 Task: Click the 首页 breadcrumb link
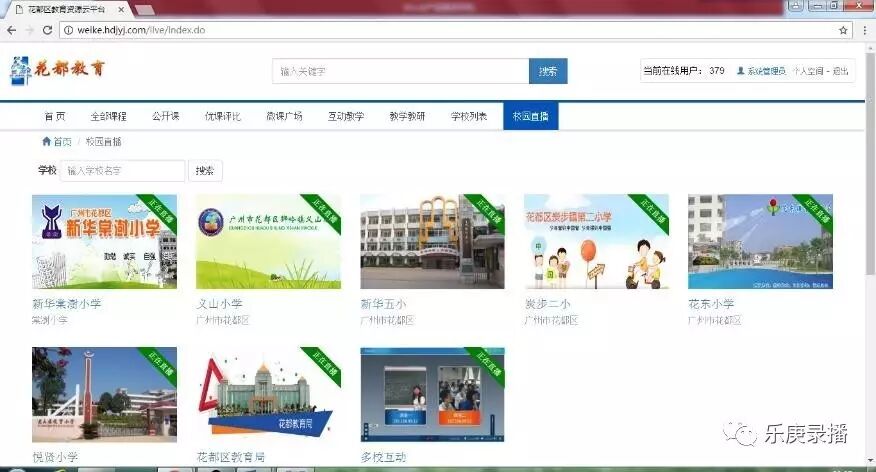click(63, 142)
